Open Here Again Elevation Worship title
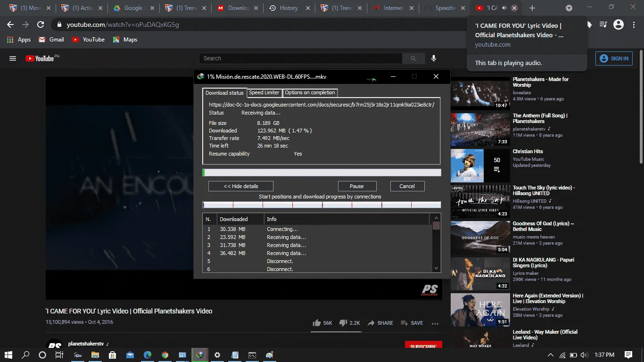The width and height of the screenshot is (644, 362). [x=548, y=298]
